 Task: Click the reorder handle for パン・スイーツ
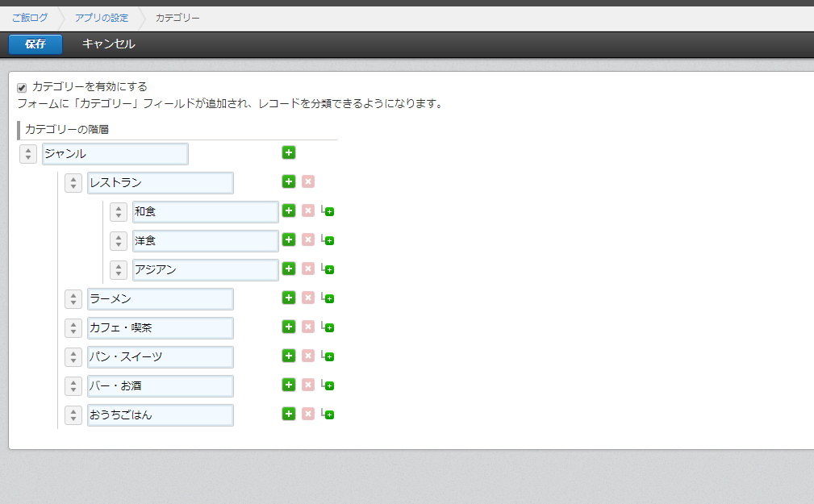click(x=73, y=357)
